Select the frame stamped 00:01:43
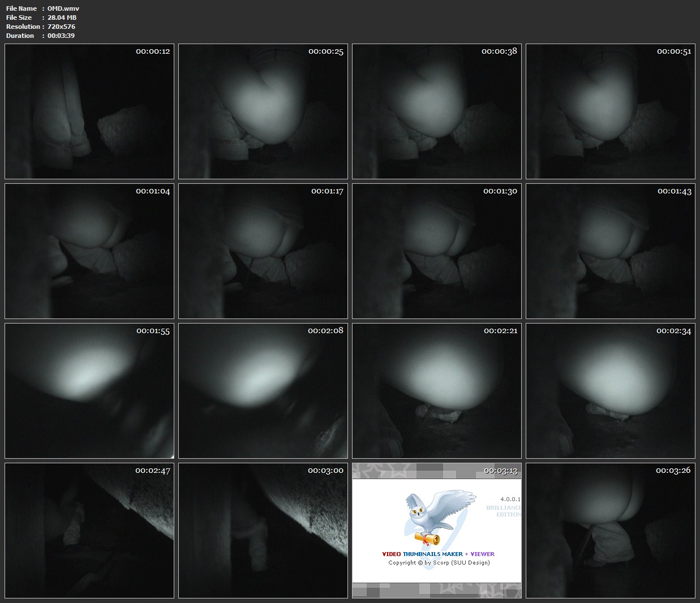Viewport: 700px width, 603px height. point(611,251)
